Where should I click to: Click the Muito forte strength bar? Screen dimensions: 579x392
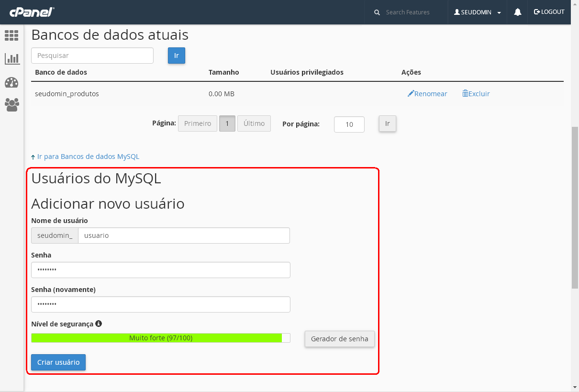point(161,338)
